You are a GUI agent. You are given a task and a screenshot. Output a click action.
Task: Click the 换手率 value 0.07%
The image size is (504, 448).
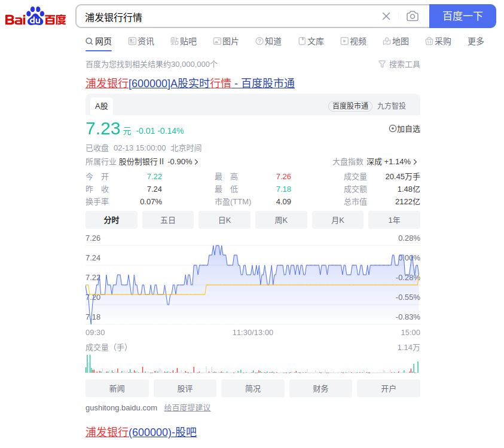(x=151, y=202)
